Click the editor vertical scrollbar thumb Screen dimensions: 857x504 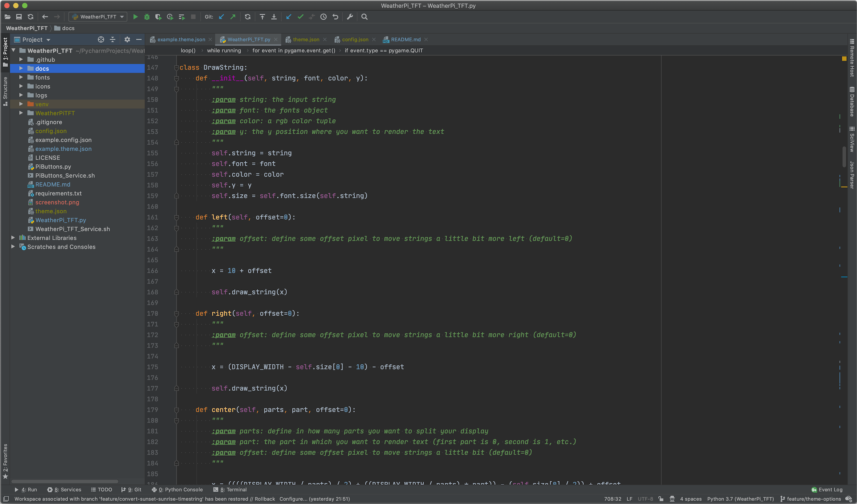point(844,156)
